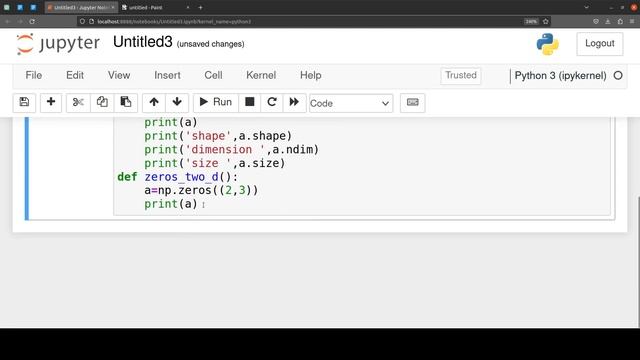The height and width of the screenshot is (360, 640).
Task: Open the list all tabs chevron
Action: click(587, 7)
